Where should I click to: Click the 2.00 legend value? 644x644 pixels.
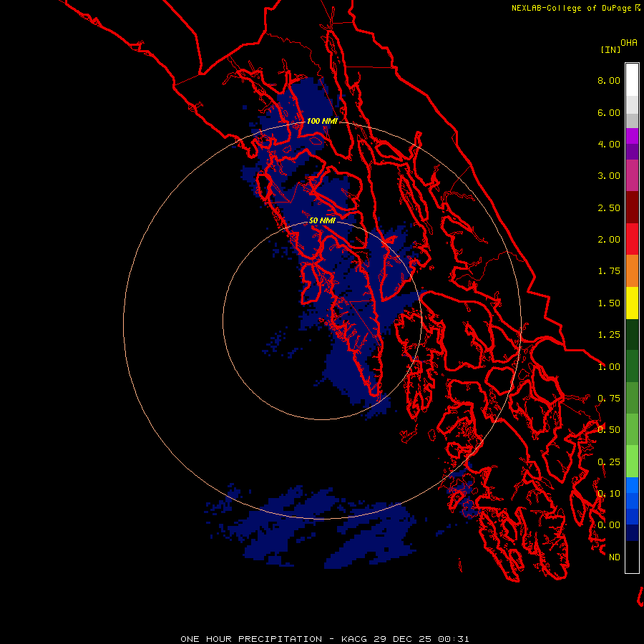pos(609,240)
